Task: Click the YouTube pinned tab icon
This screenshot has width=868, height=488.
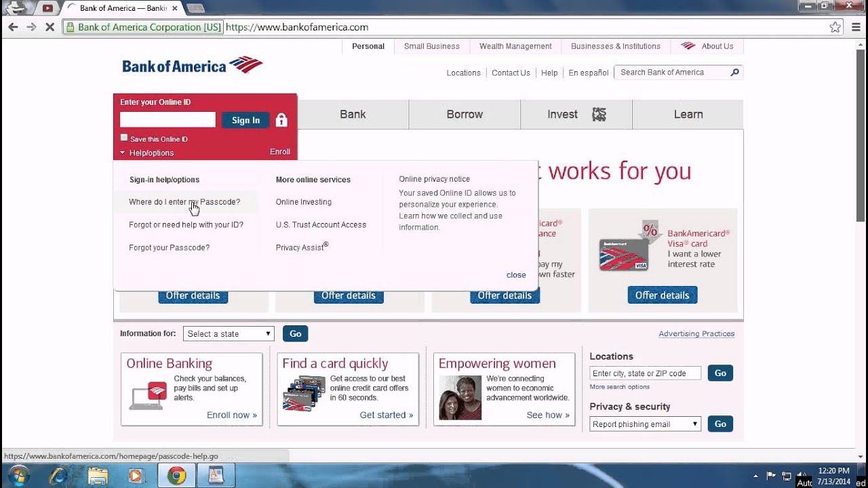Action: point(47,8)
